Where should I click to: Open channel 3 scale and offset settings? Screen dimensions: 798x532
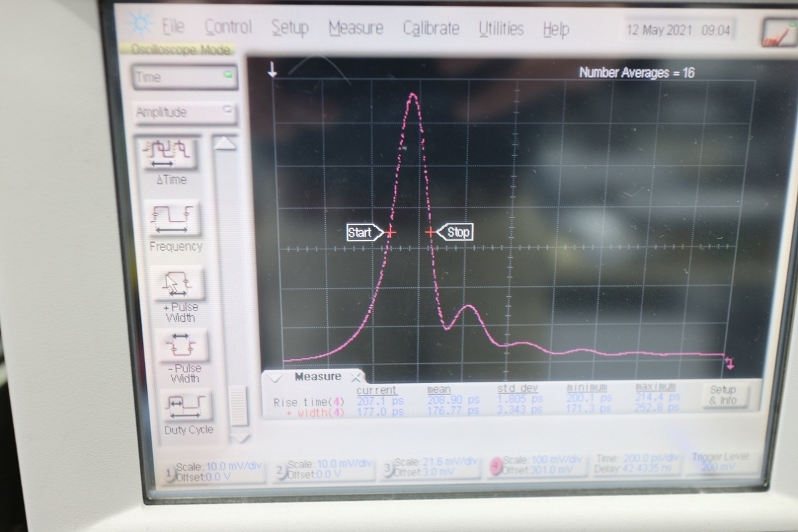[x=432, y=467]
